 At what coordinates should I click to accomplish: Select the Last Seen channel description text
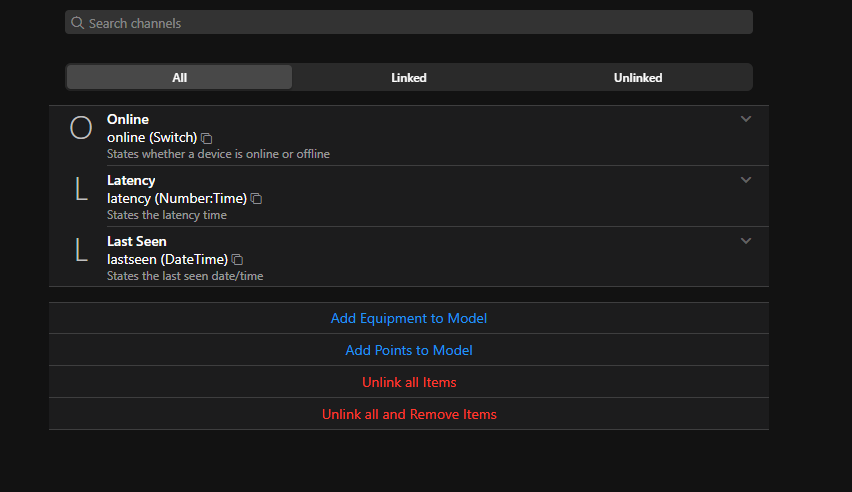185,276
